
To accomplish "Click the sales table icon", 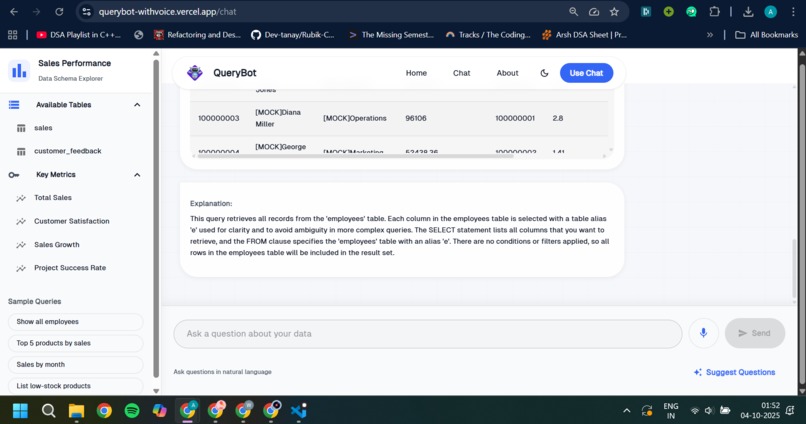I will (21, 128).
